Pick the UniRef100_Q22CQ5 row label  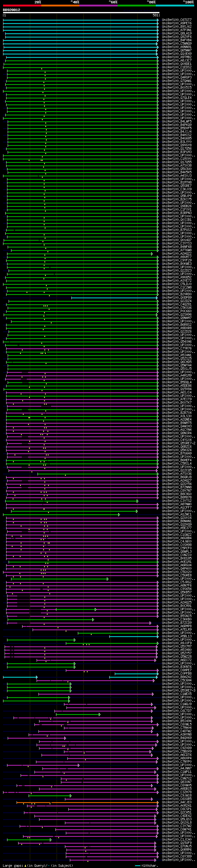click(176, 470)
